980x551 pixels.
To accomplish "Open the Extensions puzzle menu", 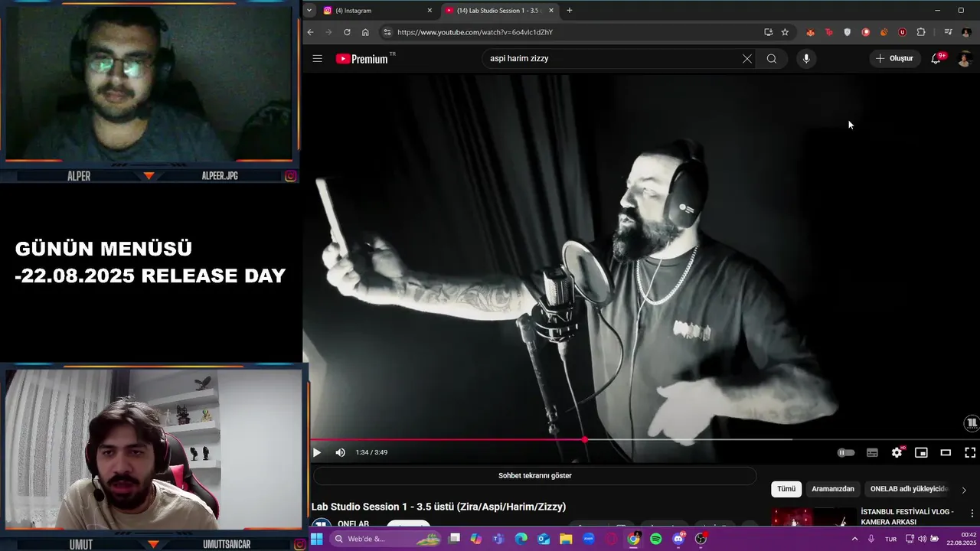I will pos(921,32).
